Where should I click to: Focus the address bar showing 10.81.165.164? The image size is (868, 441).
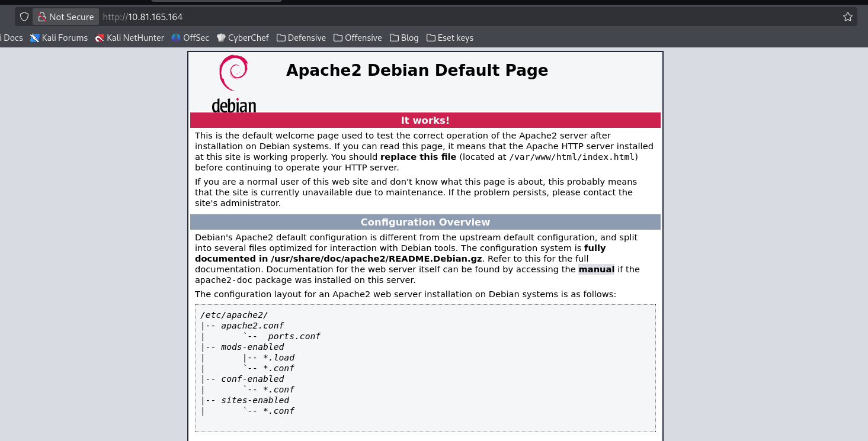(415, 17)
